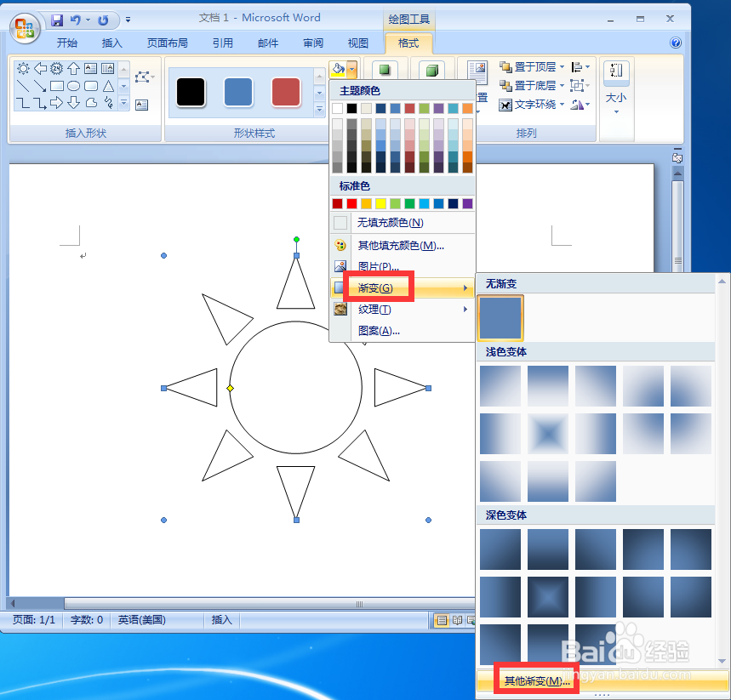Image resolution: width=731 pixels, height=700 pixels.
Task: Choose 其他填充颜色 (More Fill Colors)
Action: coord(403,246)
